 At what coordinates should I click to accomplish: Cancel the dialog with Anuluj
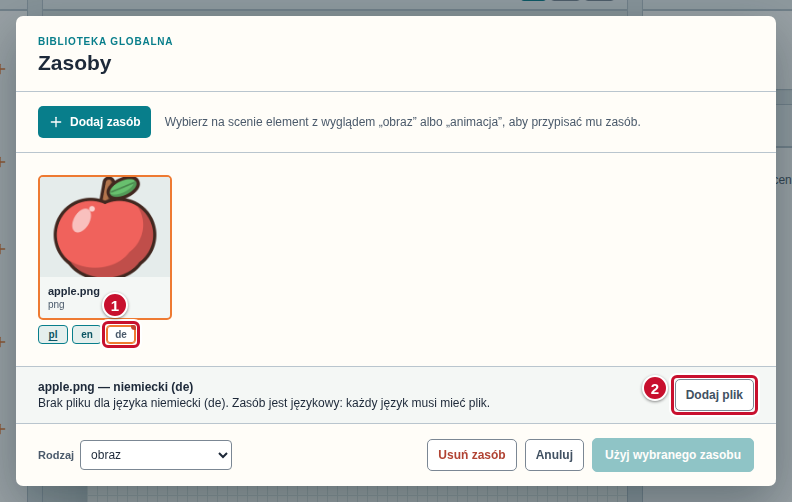pyautogui.click(x=554, y=455)
